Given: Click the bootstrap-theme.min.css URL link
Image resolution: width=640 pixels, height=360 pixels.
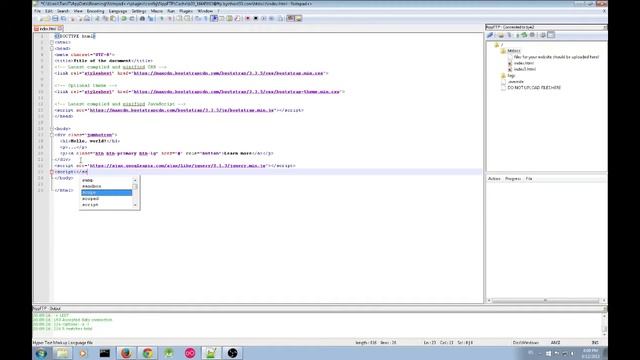Looking at the screenshot, I should 236,92.
